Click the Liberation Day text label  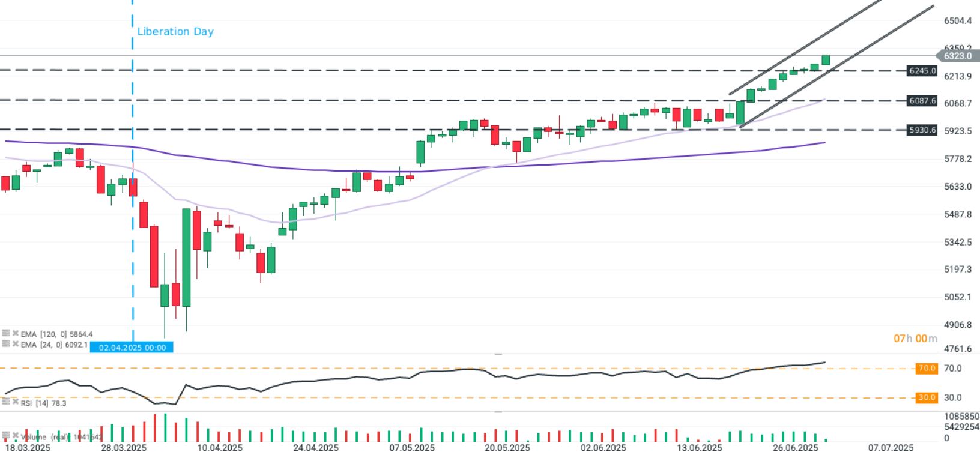175,31
